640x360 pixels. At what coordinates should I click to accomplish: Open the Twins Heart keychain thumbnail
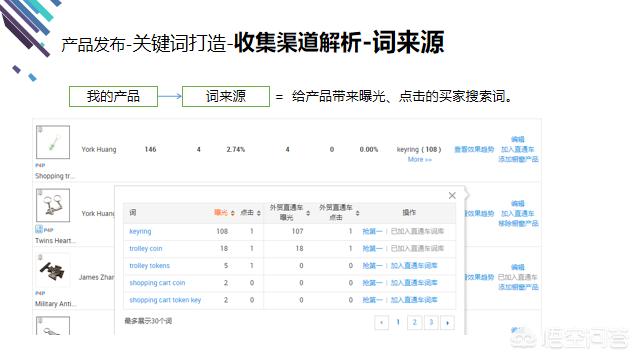pos(53,205)
